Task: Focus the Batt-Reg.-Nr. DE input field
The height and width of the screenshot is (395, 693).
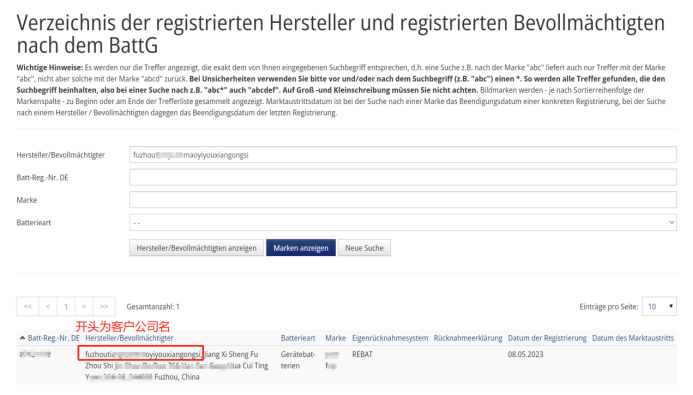Action: pos(403,177)
